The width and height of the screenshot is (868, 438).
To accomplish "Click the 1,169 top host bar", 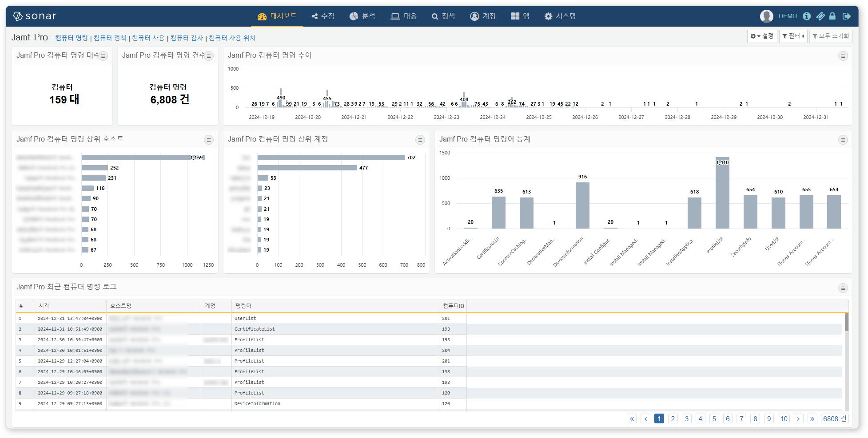I will pyautogui.click(x=143, y=158).
